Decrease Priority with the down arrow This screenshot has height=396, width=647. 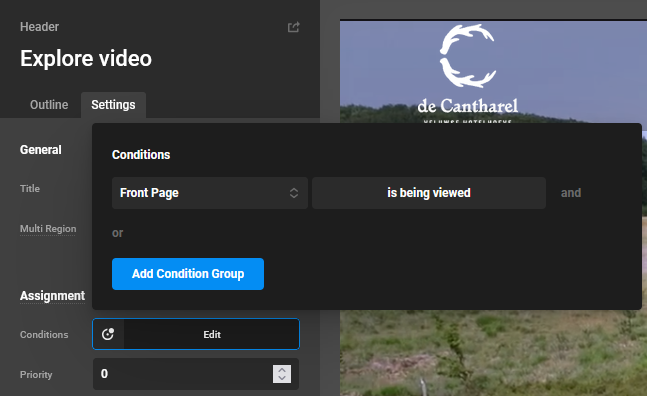[282, 378]
